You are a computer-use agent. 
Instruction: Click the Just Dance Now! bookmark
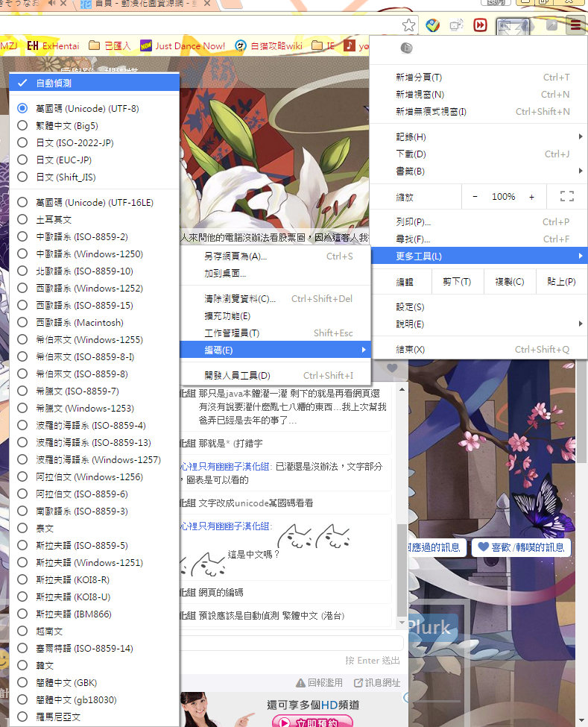[x=183, y=46]
